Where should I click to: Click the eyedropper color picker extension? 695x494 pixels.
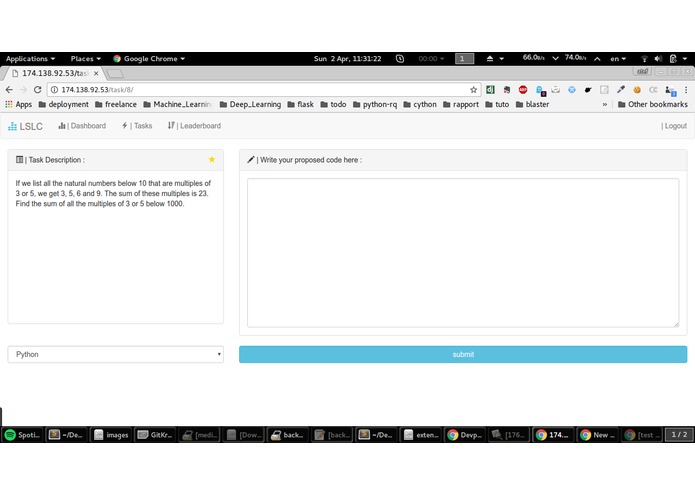point(621,89)
